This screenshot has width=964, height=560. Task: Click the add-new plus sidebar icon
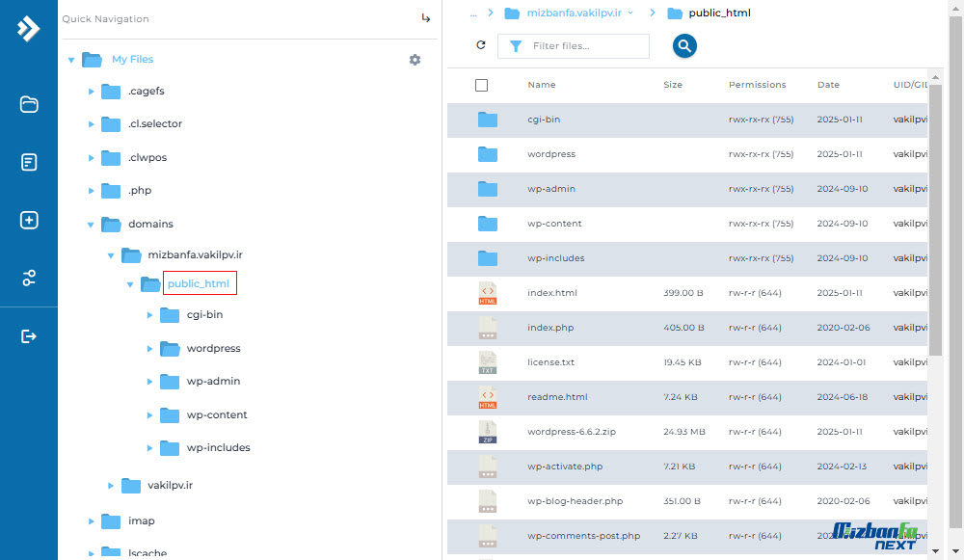[x=29, y=220]
